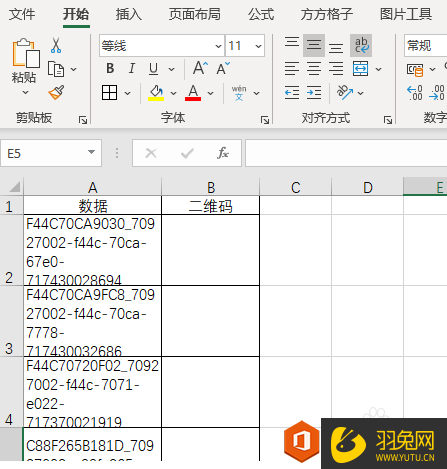Image resolution: width=447 pixels, height=469 pixels.
Task: Switch to the 页面布局 tab
Action: pos(195,14)
